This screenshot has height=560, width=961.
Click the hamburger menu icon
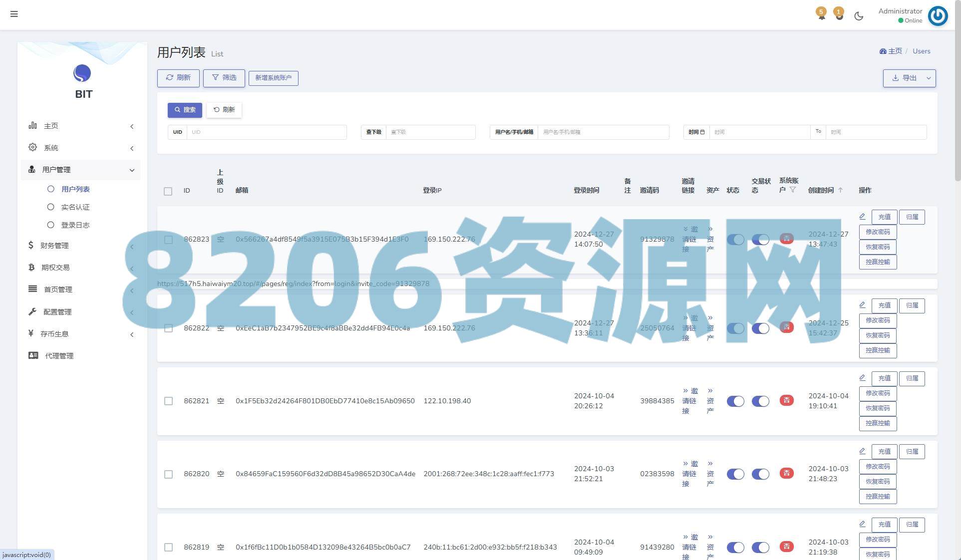(x=14, y=14)
